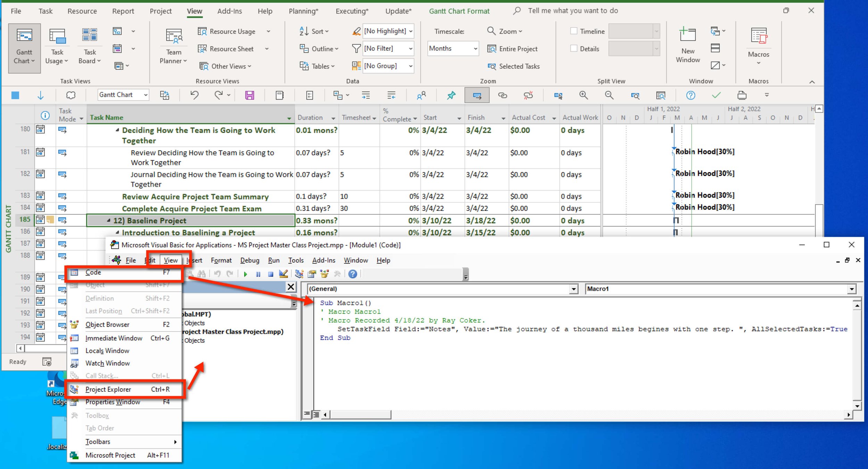Click Resource Sheet button
The height and width of the screenshot is (469, 868).
pyautogui.click(x=226, y=49)
